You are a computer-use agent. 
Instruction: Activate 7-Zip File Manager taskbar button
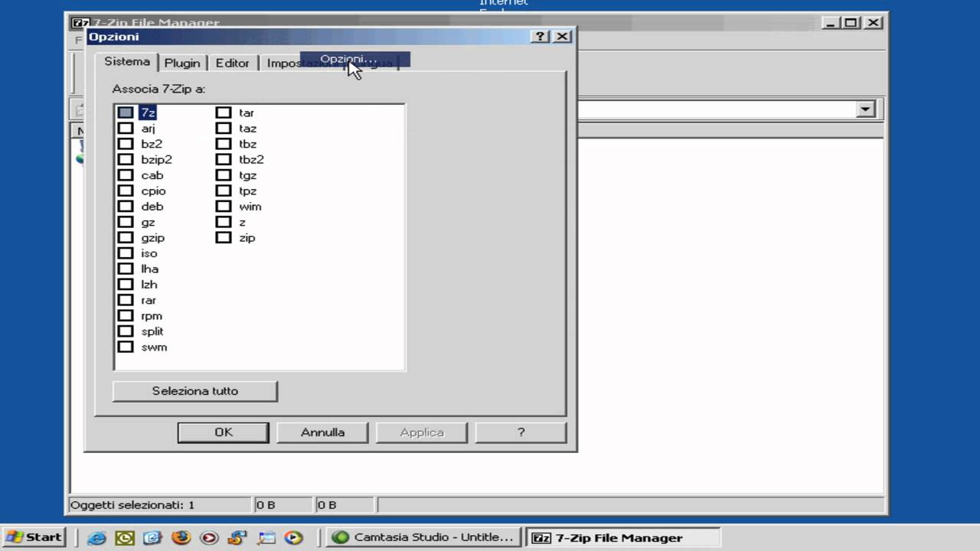(625, 537)
